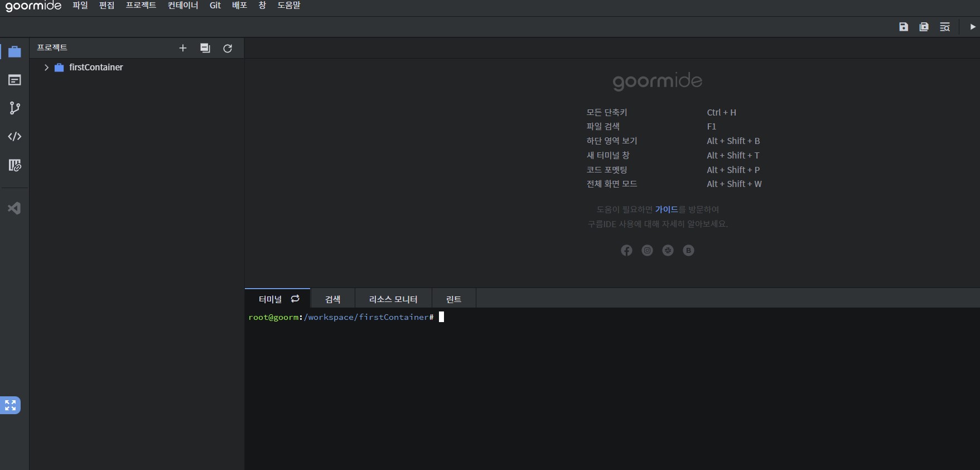Image resolution: width=980 pixels, height=470 pixels.
Task: Open the 파일 menu
Action: pyautogui.click(x=80, y=6)
